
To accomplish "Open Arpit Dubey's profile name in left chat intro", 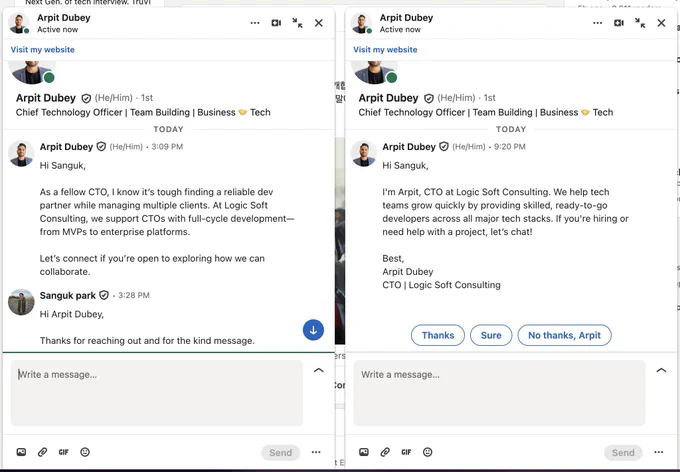I will pyautogui.click(x=46, y=98).
